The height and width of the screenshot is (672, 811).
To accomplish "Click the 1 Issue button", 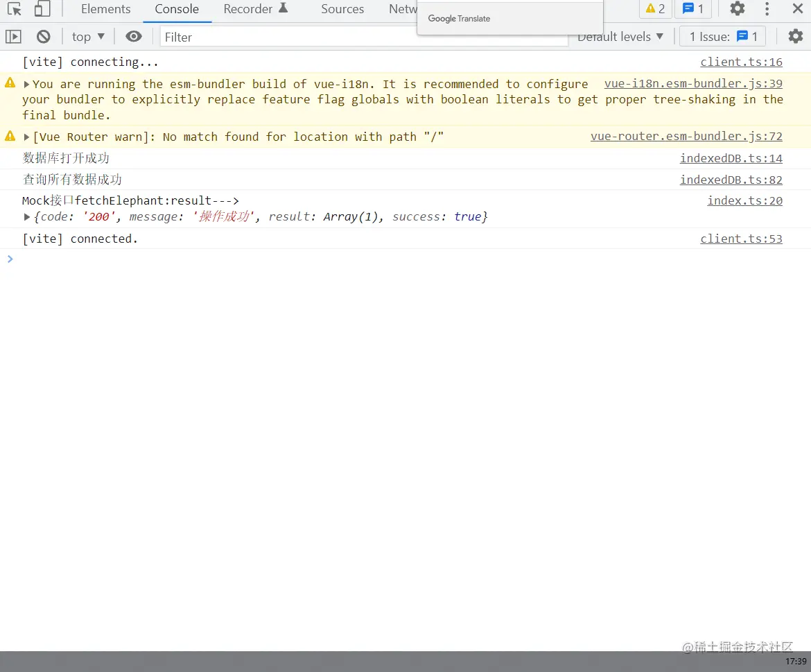I will click(x=722, y=37).
